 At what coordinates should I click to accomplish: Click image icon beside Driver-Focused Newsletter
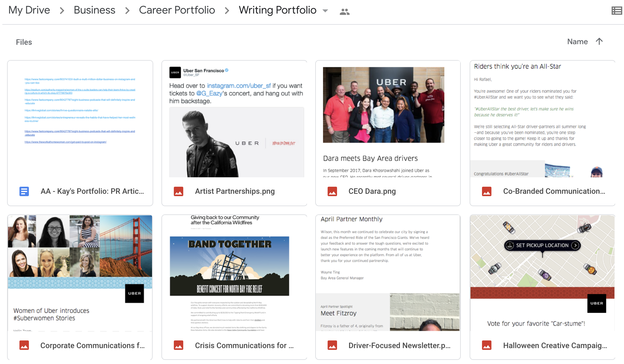pyautogui.click(x=332, y=345)
